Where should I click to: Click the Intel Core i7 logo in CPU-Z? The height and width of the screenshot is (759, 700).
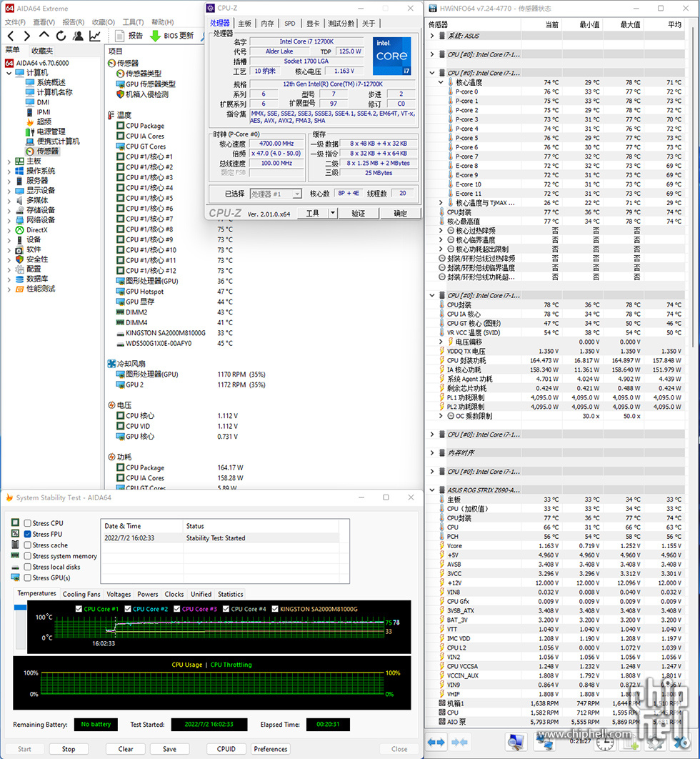[392, 56]
